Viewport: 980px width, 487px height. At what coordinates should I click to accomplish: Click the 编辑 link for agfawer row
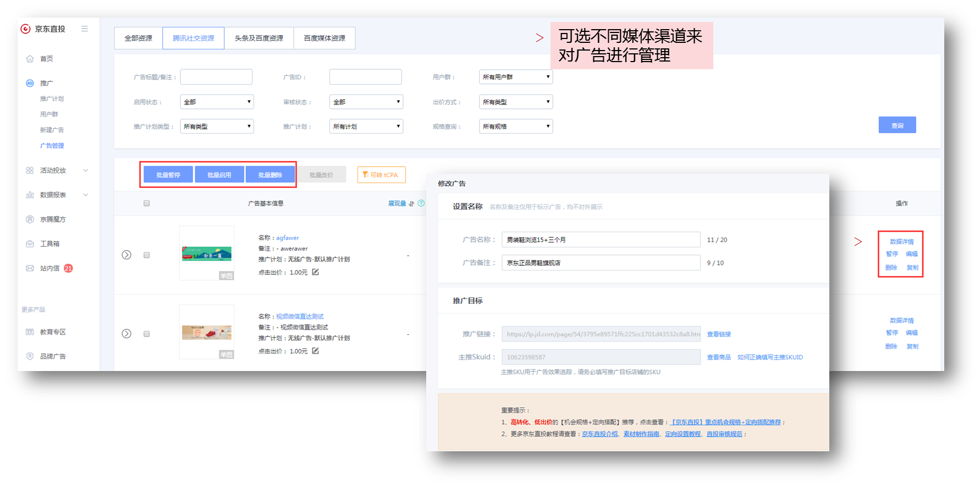click(912, 254)
